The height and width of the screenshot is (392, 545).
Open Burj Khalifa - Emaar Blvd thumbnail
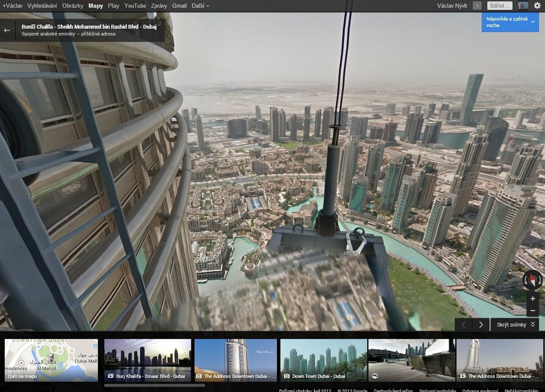(148, 360)
